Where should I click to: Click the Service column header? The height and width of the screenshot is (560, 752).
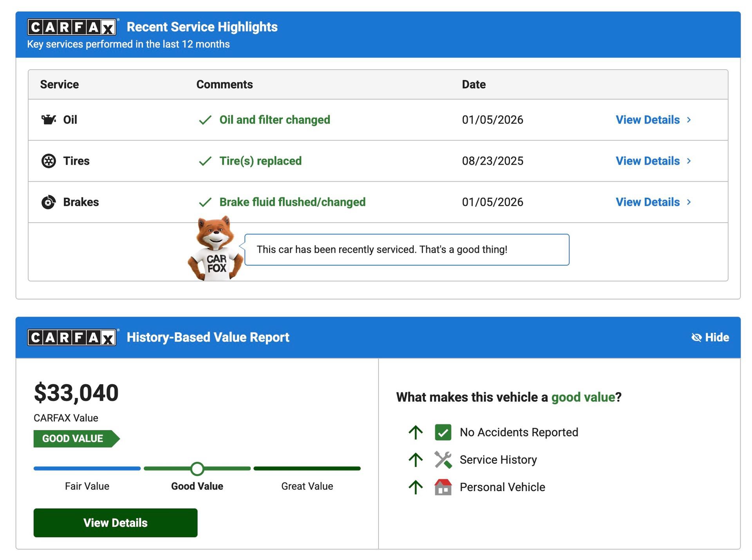pos(60,85)
